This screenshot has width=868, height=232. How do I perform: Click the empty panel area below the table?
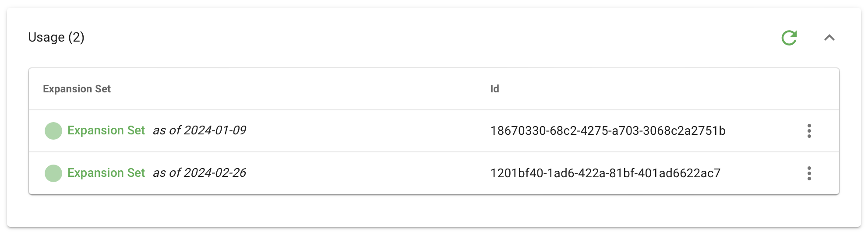(x=434, y=211)
